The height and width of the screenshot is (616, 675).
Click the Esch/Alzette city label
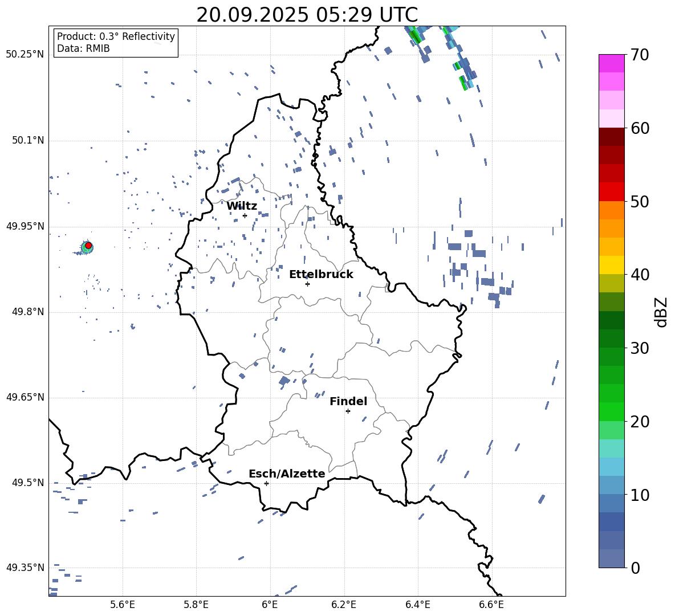[x=287, y=474]
